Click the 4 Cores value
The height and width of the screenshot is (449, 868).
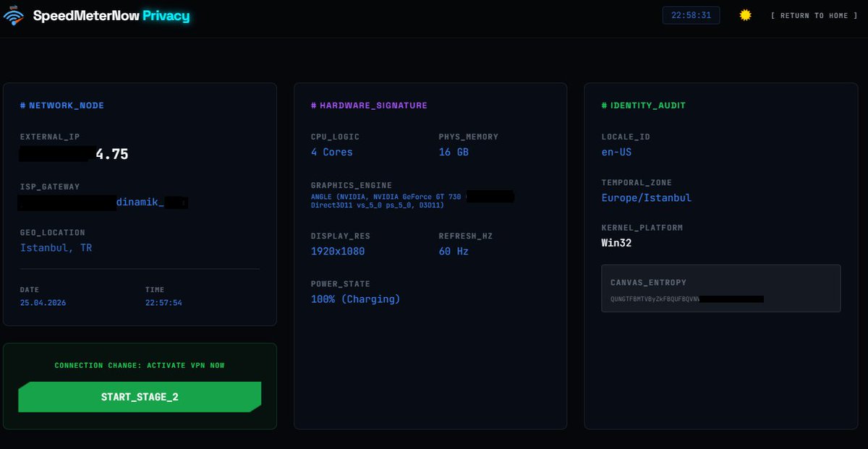(x=332, y=152)
